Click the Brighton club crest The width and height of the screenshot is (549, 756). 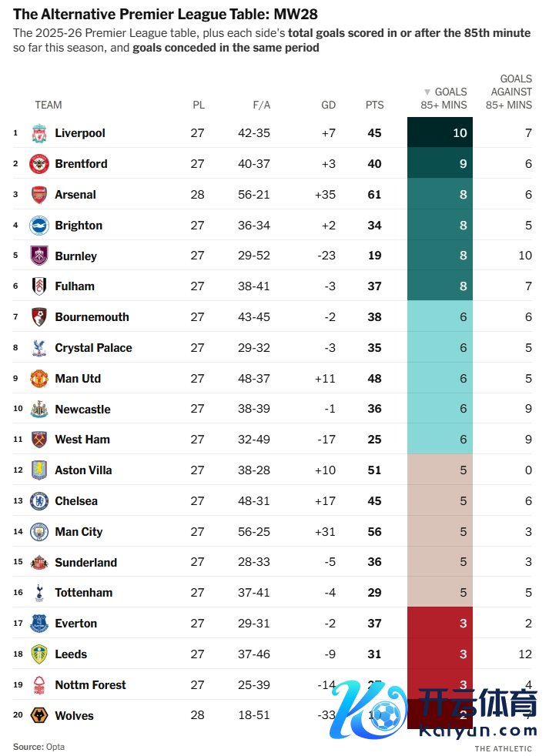[x=38, y=226]
